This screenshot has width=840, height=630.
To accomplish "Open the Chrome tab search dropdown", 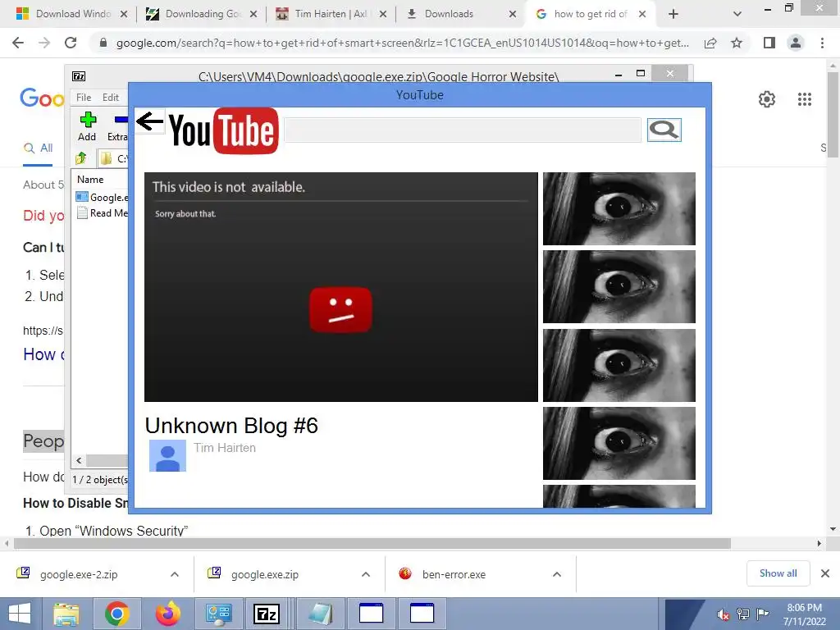I will pos(737,14).
